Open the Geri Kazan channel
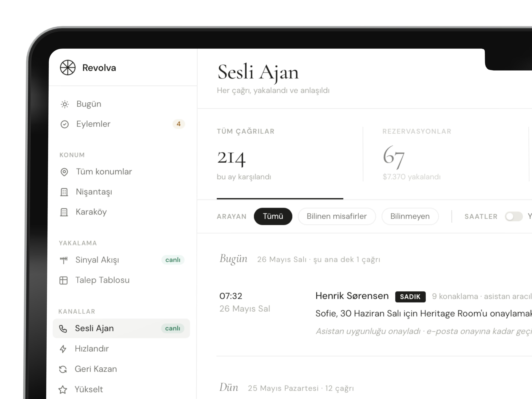The height and width of the screenshot is (399, 532). tap(96, 369)
